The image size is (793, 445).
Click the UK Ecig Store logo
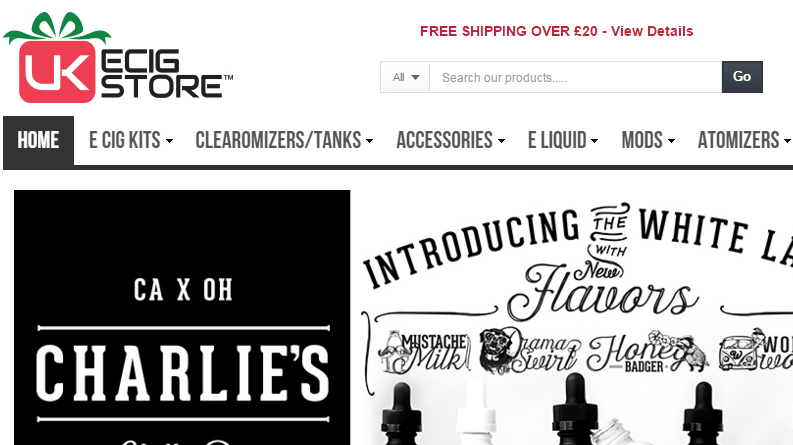(118, 58)
